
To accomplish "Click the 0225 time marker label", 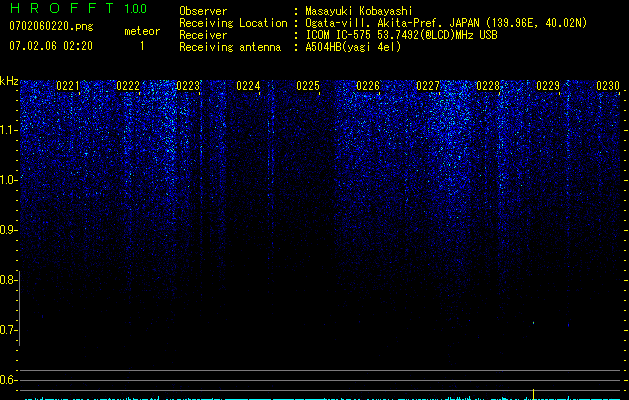I will tap(308, 86).
